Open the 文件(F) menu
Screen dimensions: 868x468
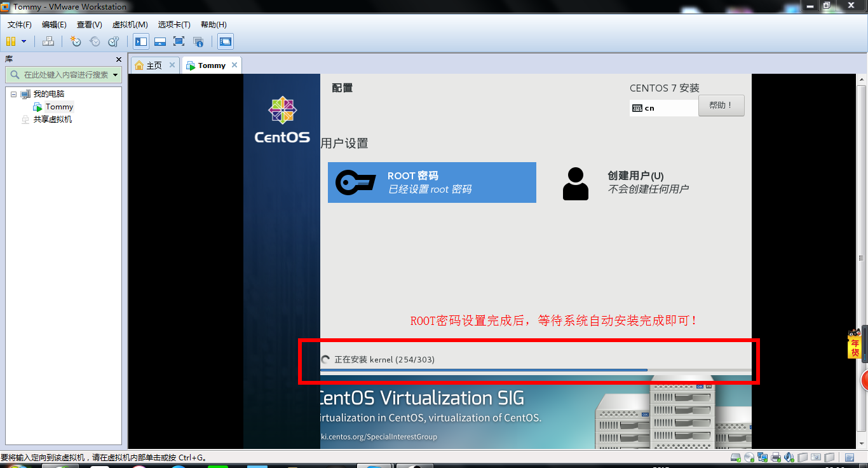coord(20,24)
